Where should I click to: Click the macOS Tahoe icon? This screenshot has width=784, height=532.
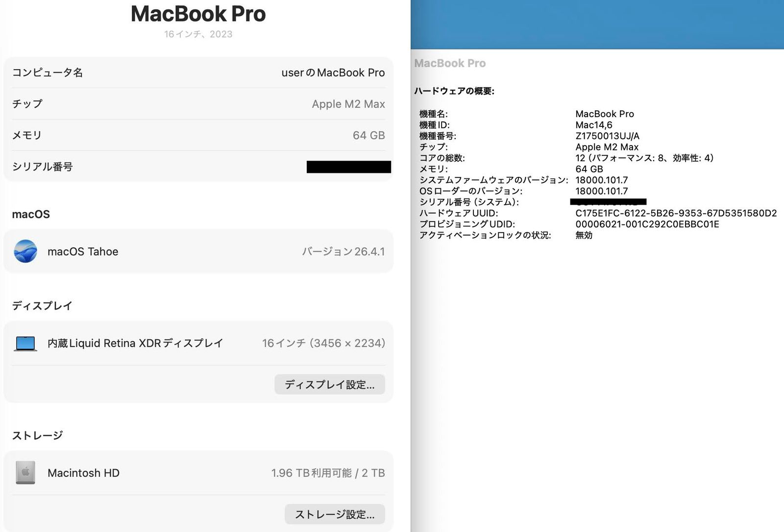pos(25,251)
